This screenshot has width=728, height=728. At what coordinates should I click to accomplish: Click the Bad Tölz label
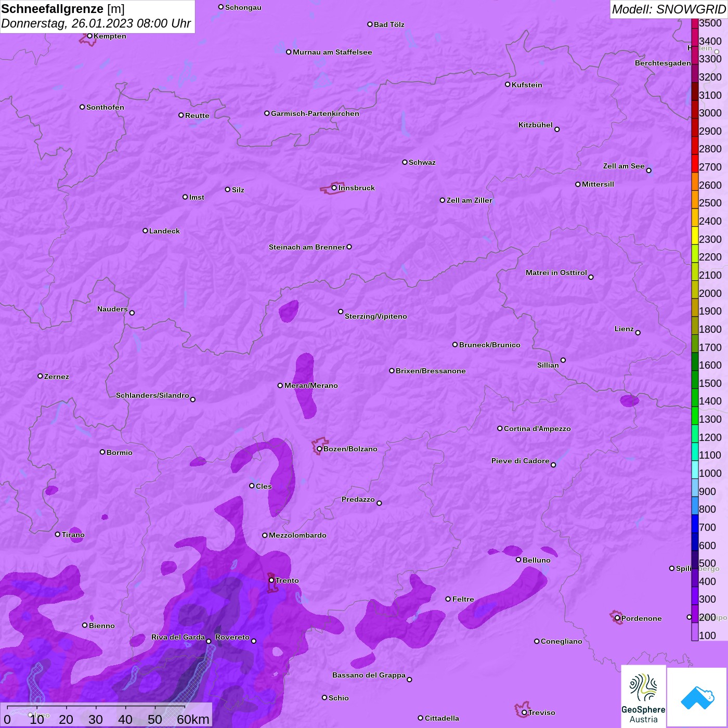pos(389,24)
